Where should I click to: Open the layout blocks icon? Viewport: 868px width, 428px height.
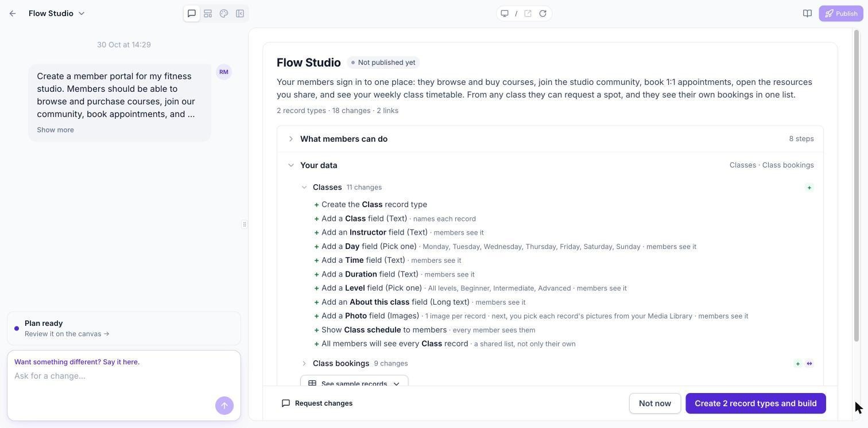(x=208, y=13)
